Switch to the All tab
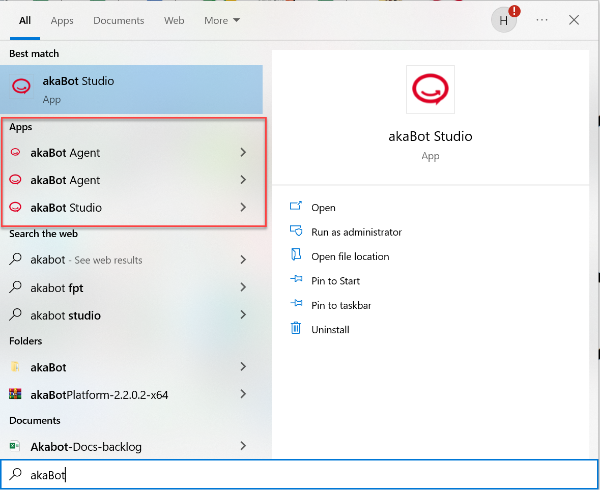The width and height of the screenshot is (600, 490). [25, 21]
